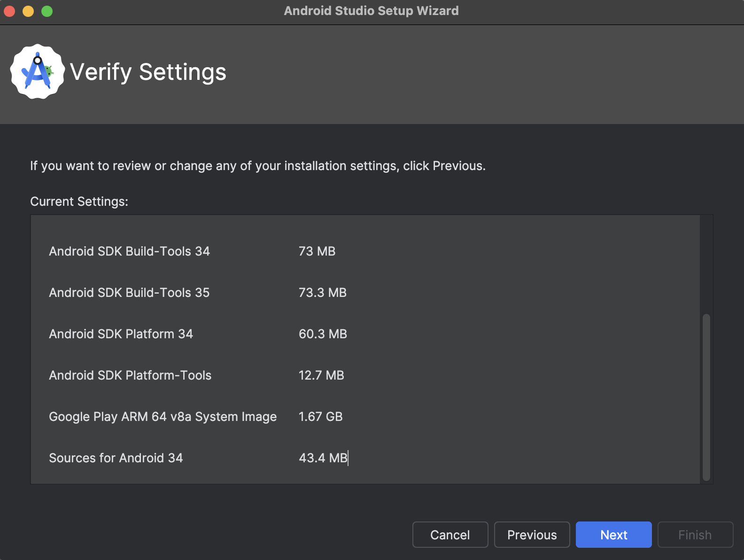Click the settings list vertical scrollbar
Image resolution: width=744 pixels, height=560 pixels.
tap(706, 397)
